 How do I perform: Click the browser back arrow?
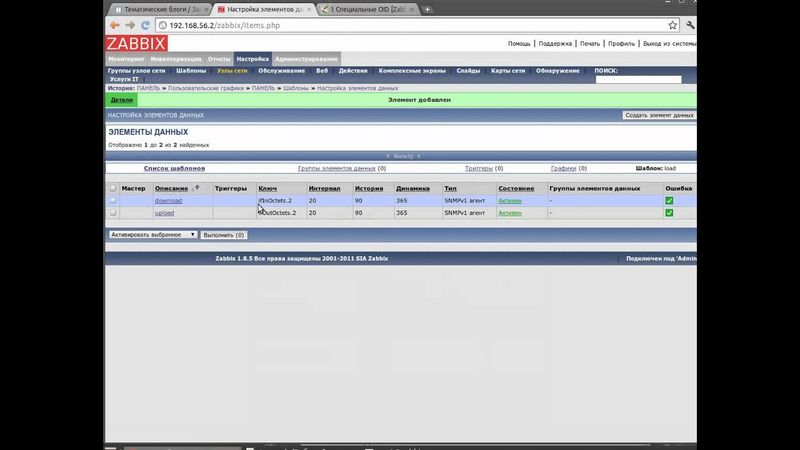pyautogui.click(x=114, y=25)
